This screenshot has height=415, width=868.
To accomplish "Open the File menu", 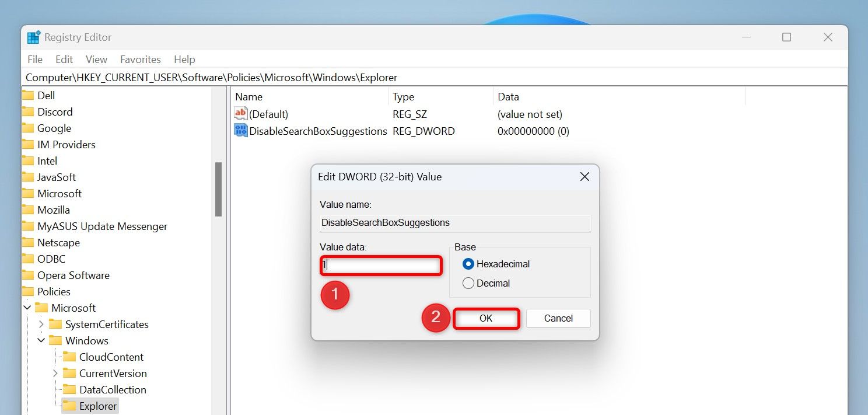I will point(35,59).
